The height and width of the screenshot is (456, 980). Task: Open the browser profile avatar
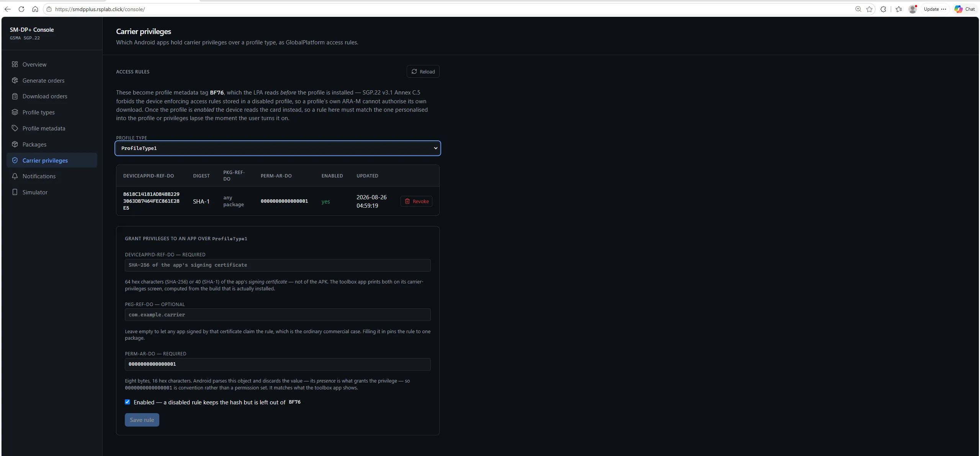click(x=913, y=9)
